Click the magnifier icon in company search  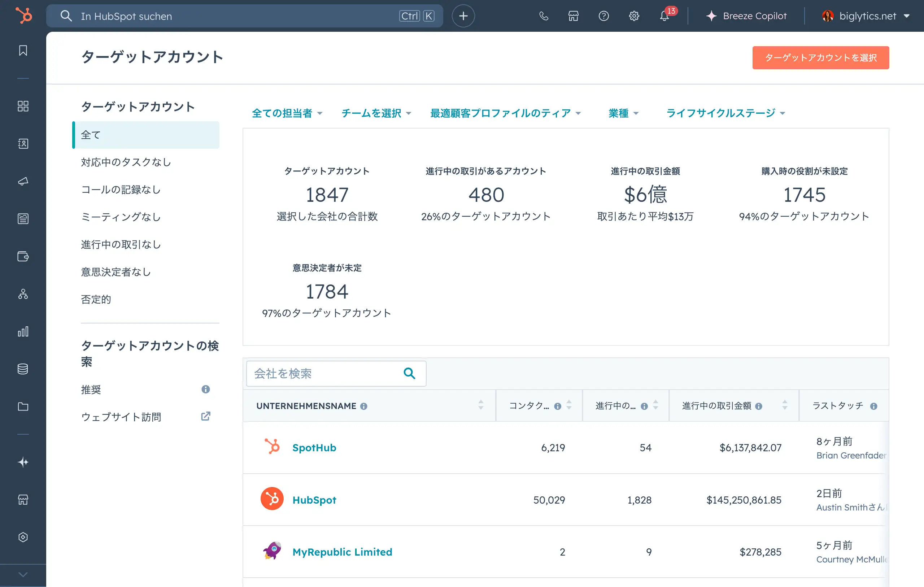(x=409, y=374)
